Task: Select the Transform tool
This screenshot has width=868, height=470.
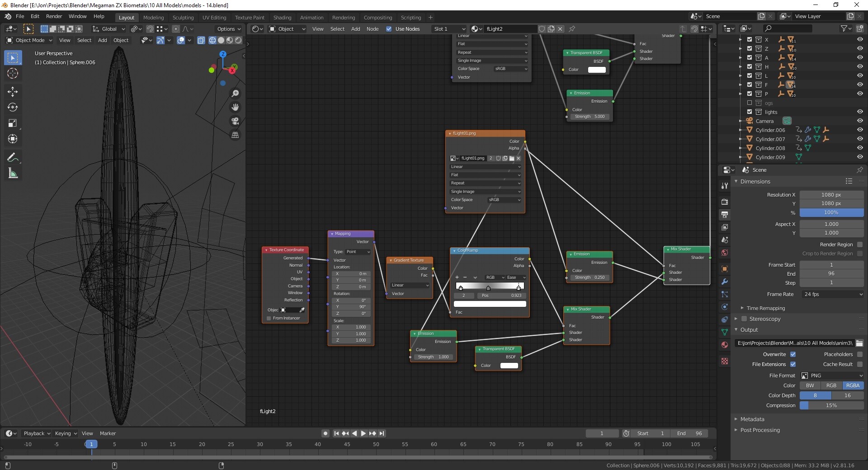Action: coord(13,139)
